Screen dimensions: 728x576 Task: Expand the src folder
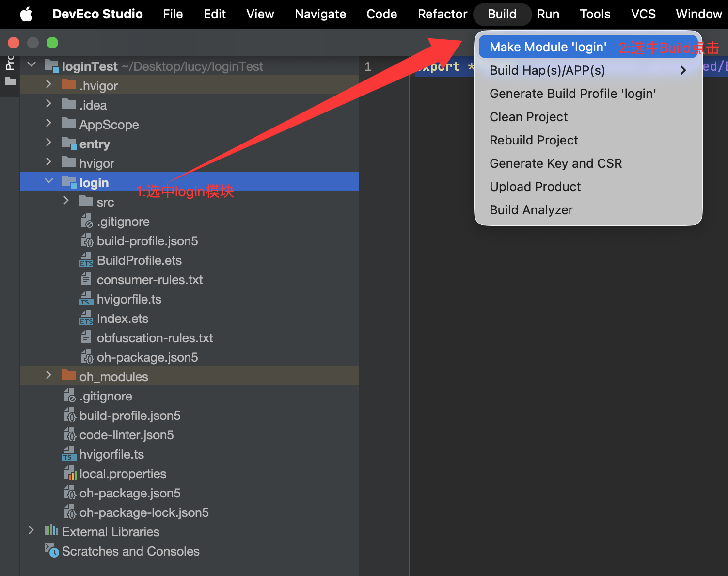(66, 201)
